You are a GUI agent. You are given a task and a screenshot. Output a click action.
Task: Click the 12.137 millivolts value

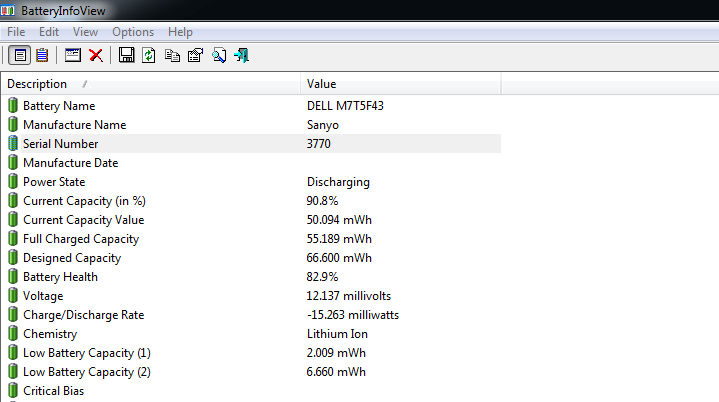[349, 296]
